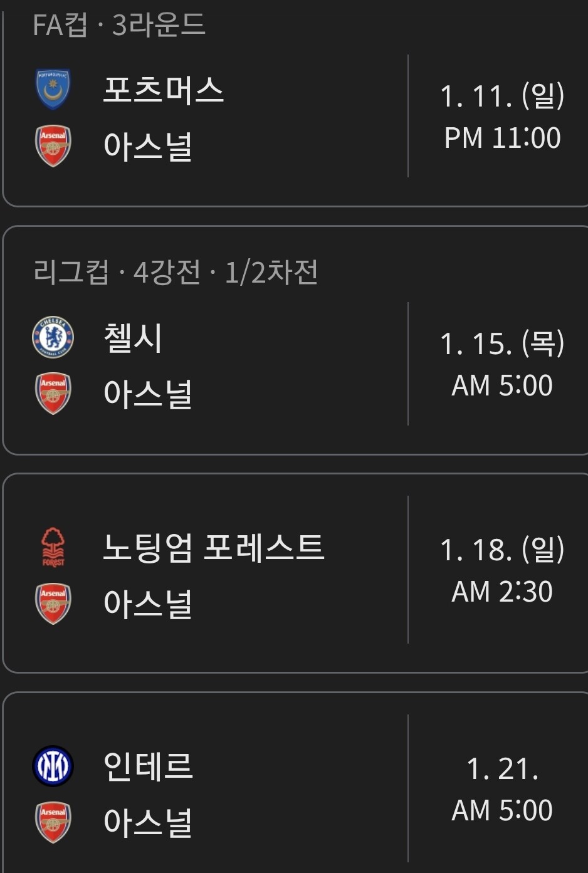Click Arsenal crest under the Inter row
Image resolution: width=588 pixels, height=873 pixels.
[x=53, y=822]
